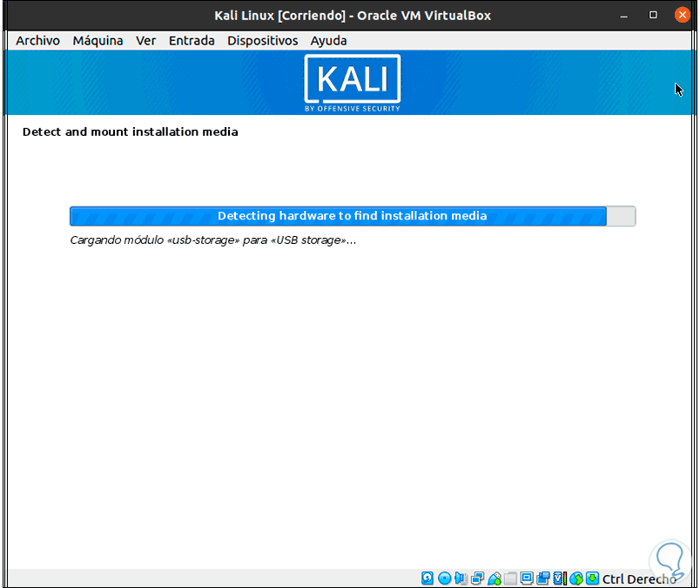This screenshot has width=700, height=588.
Task: Click the audio speaker status icon
Action: point(461,578)
